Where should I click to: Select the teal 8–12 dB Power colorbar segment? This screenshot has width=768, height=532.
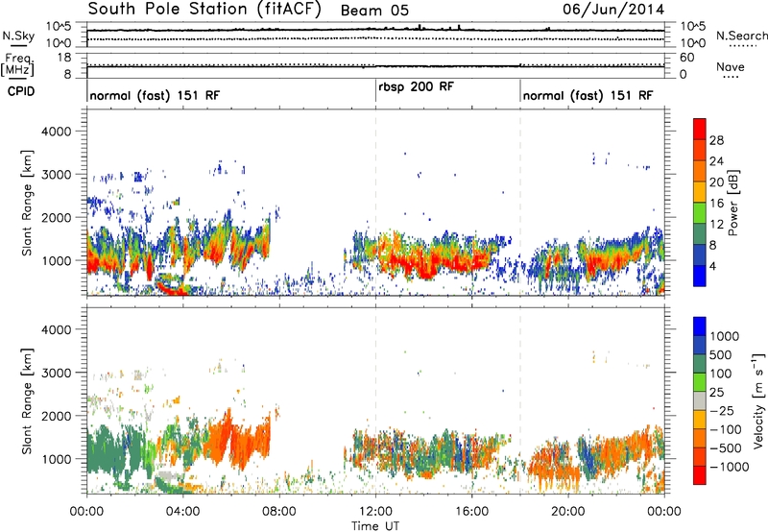pos(700,234)
